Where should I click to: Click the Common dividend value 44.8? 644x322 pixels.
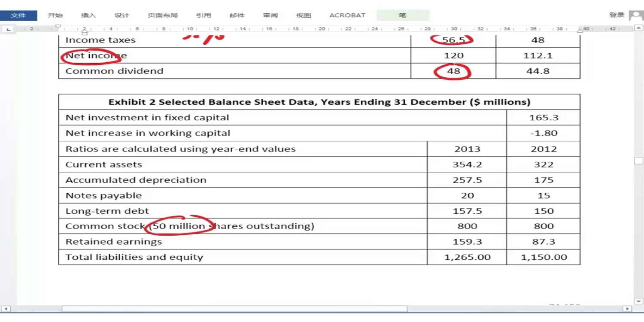pyautogui.click(x=538, y=71)
